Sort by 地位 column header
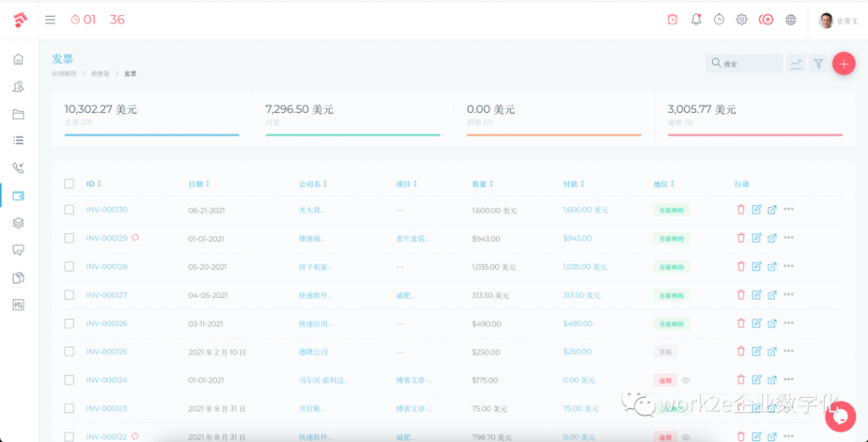 pos(665,183)
